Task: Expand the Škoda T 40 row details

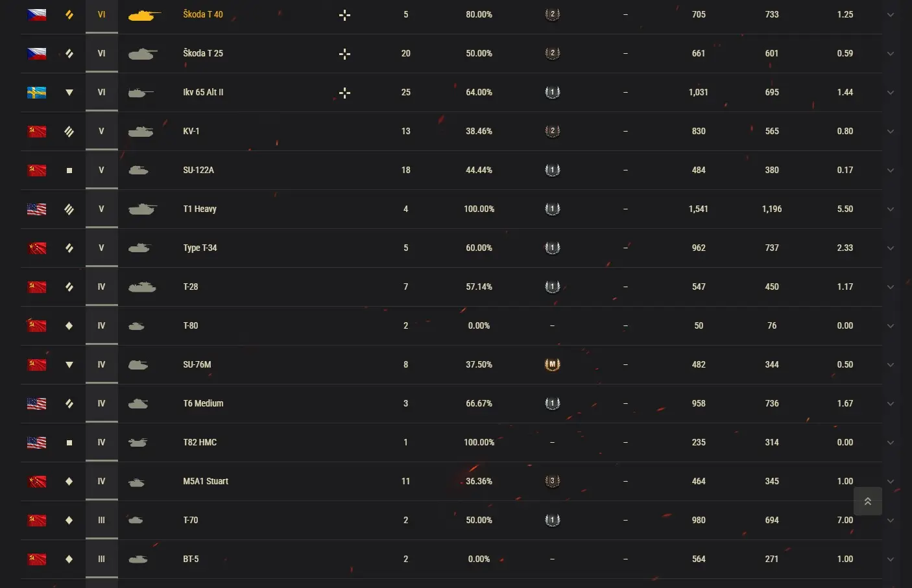Action: [891, 15]
